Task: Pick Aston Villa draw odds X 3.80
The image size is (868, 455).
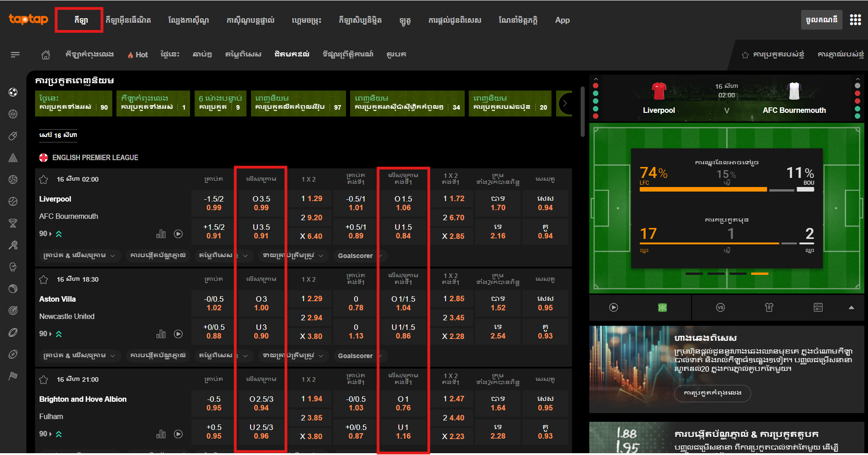Action: (311, 337)
